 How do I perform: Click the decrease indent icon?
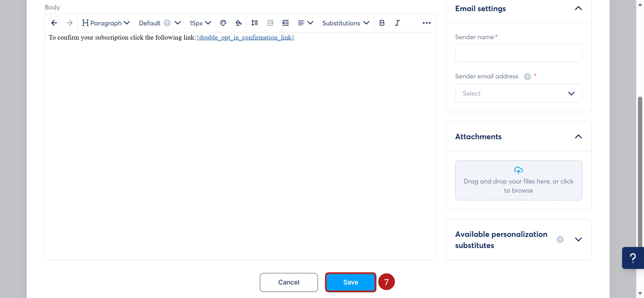(270, 23)
